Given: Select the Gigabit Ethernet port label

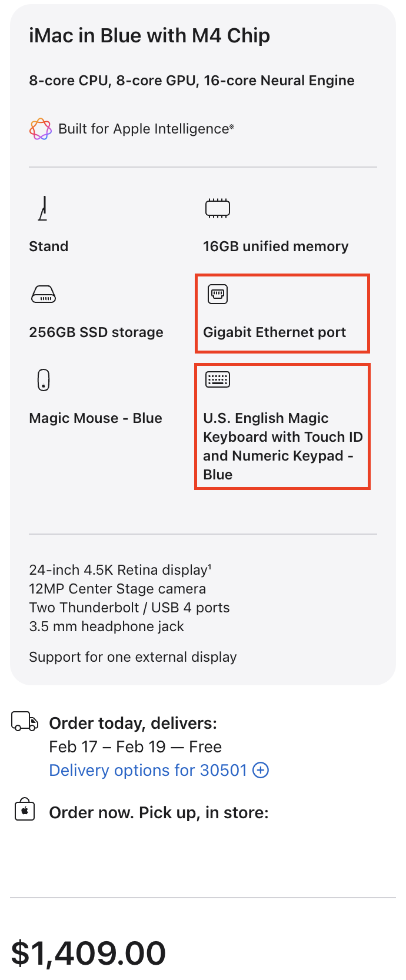Looking at the screenshot, I should 274,332.
